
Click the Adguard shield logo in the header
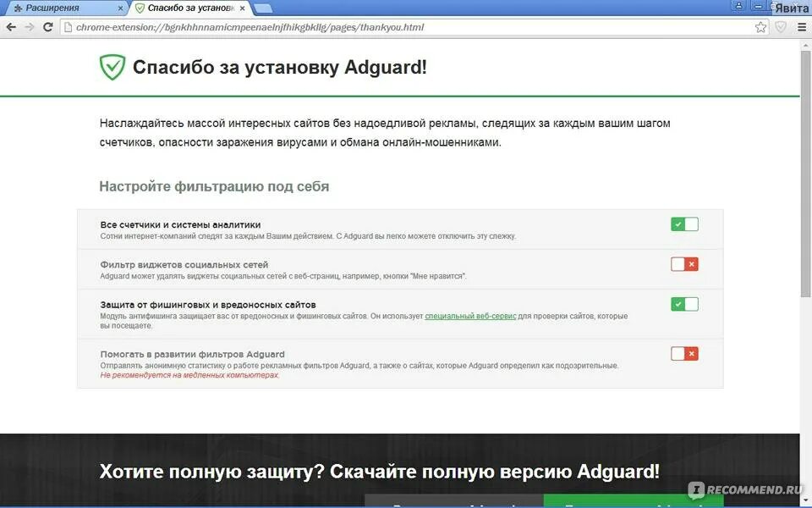pyautogui.click(x=112, y=67)
